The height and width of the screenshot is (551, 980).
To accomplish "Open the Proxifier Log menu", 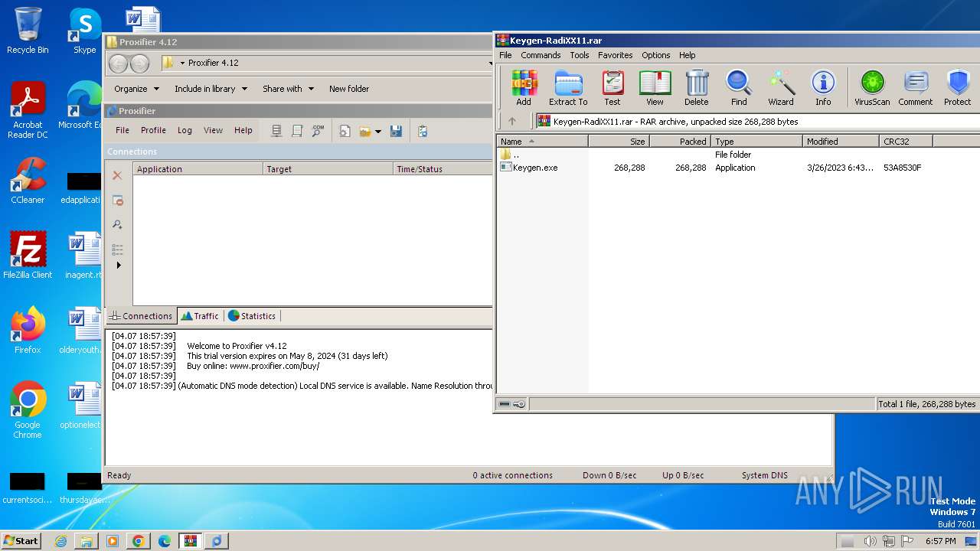I will 185,130.
